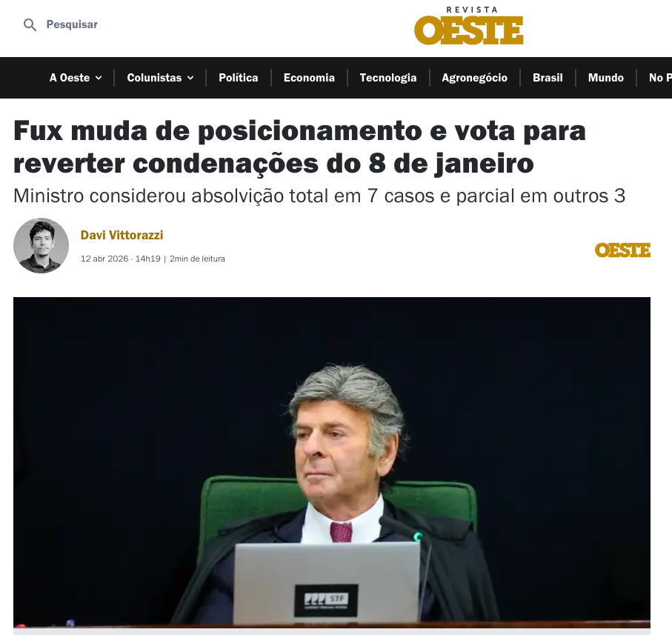Go to the Economia section
Screen dimensions: 672x635
[309, 78]
